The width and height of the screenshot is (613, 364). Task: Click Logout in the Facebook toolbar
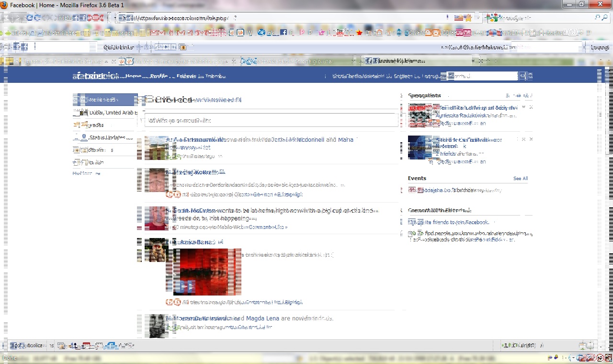tap(600, 47)
